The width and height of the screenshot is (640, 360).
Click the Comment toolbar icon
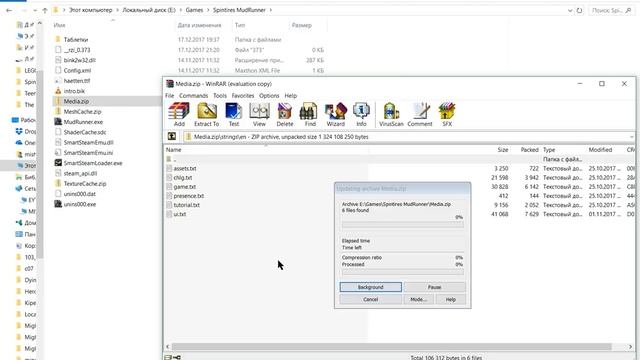(420, 114)
